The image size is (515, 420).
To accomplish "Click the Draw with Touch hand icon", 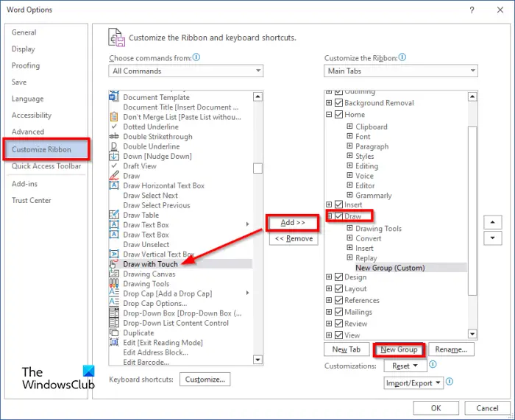I will pyautogui.click(x=113, y=264).
